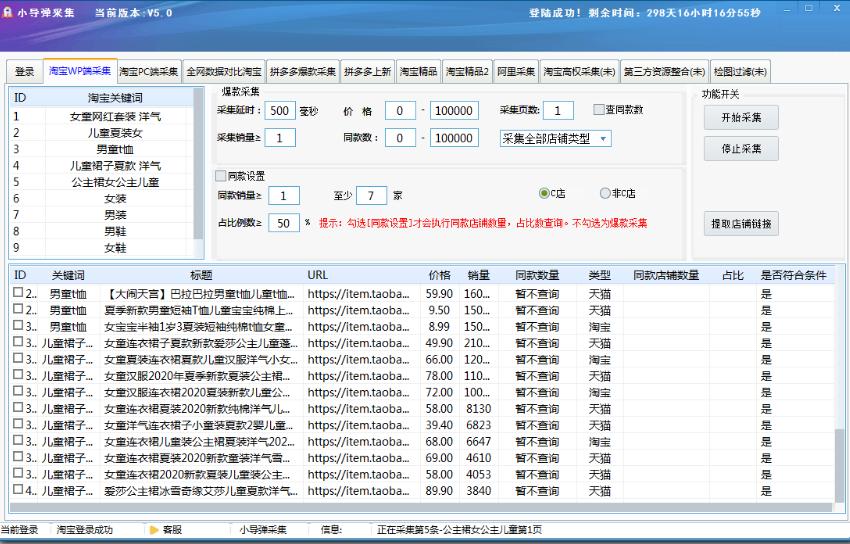Tick the checkbox for the 49.90 item
The height and width of the screenshot is (544, 850).
tap(18, 342)
